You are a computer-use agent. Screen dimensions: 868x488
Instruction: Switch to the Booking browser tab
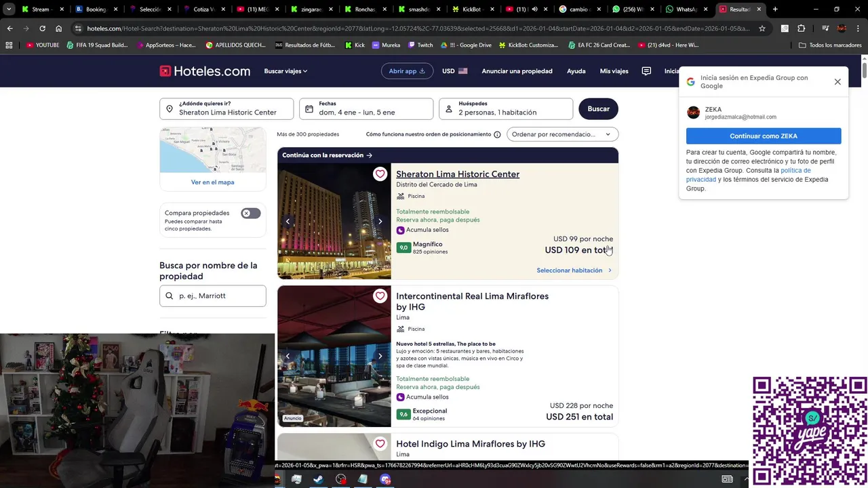(96, 9)
